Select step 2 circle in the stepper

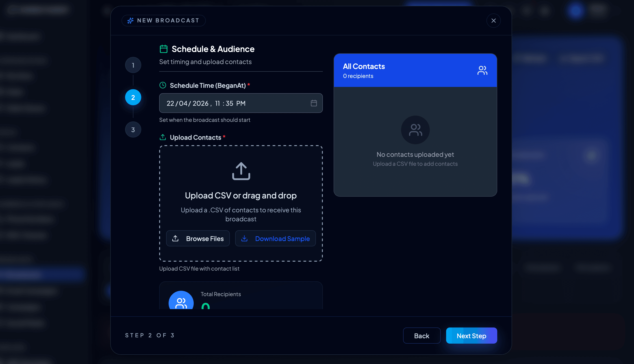[x=133, y=97]
